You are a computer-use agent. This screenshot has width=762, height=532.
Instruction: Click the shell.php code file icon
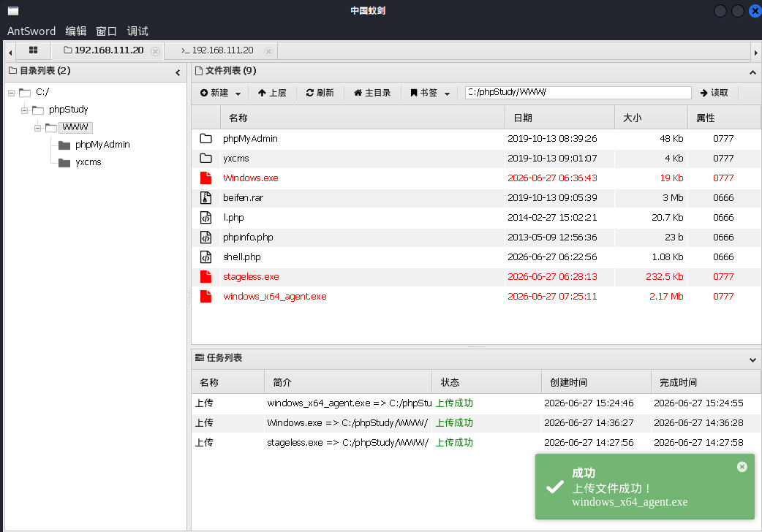click(206, 257)
